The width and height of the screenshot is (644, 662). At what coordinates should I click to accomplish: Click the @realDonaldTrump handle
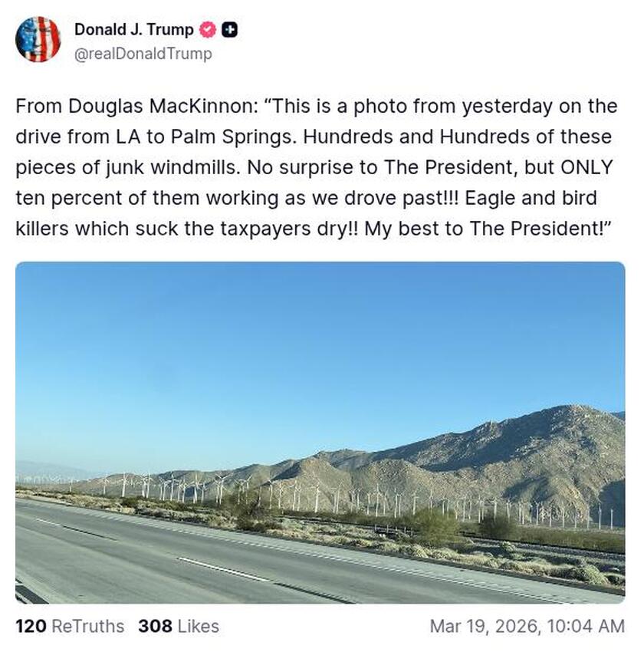tap(142, 54)
